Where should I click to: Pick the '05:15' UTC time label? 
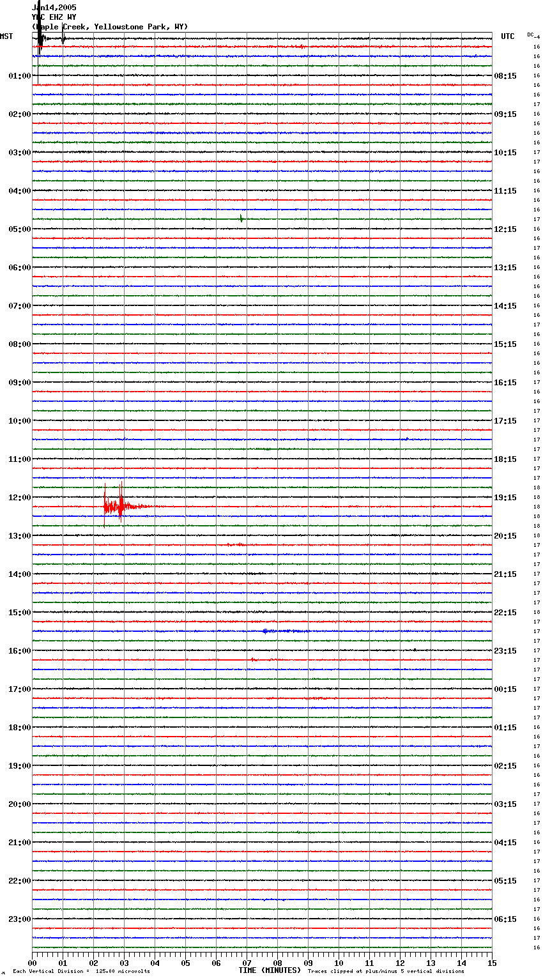point(505,881)
